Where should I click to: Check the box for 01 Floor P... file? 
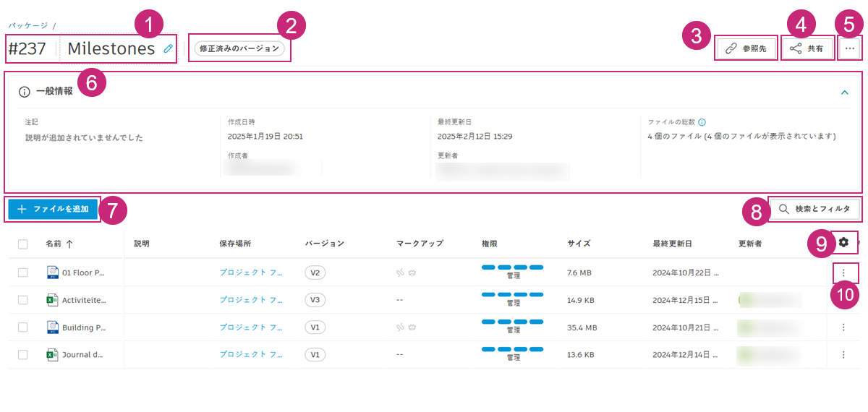coord(23,272)
